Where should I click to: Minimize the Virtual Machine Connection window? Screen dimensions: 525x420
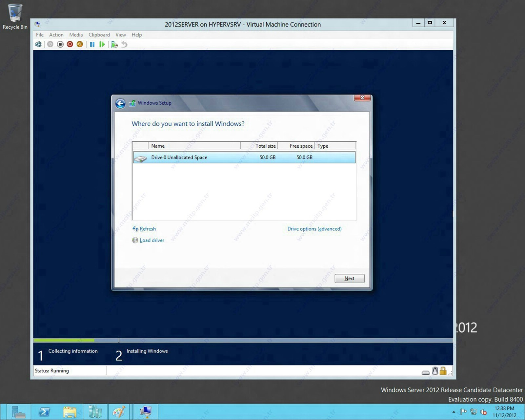pyautogui.click(x=418, y=23)
